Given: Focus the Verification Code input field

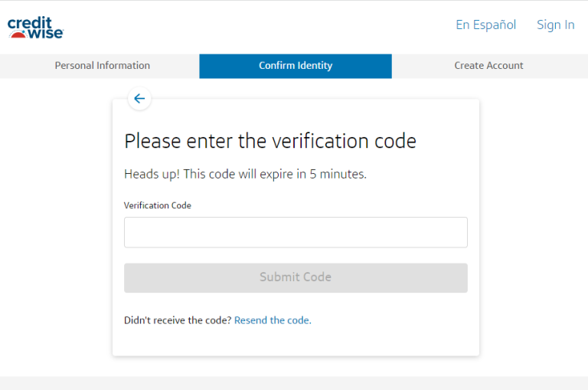Looking at the screenshot, I should coord(296,232).
